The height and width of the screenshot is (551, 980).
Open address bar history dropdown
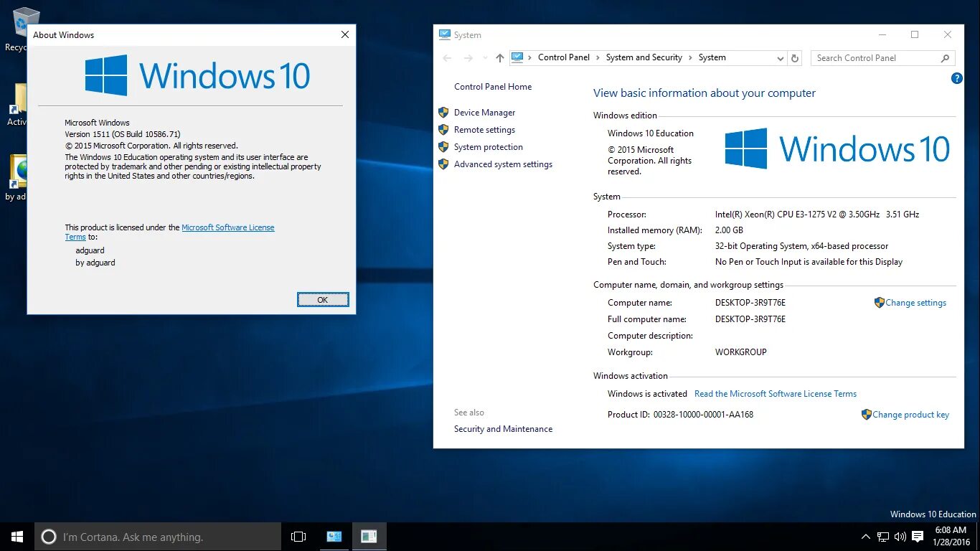click(780, 58)
